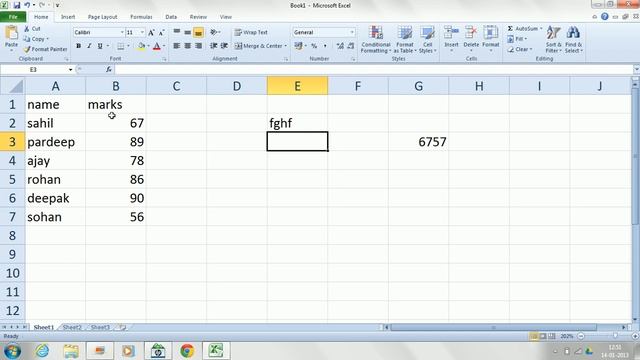Open the Calibri font name dropdown
Screen dimensions: 640x360
click(x=122, y=32)
